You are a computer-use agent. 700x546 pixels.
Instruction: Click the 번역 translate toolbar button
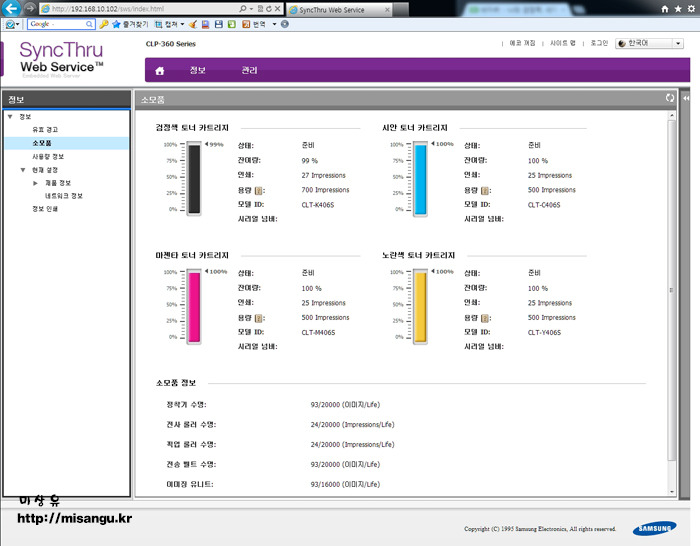tap(254, 24)
